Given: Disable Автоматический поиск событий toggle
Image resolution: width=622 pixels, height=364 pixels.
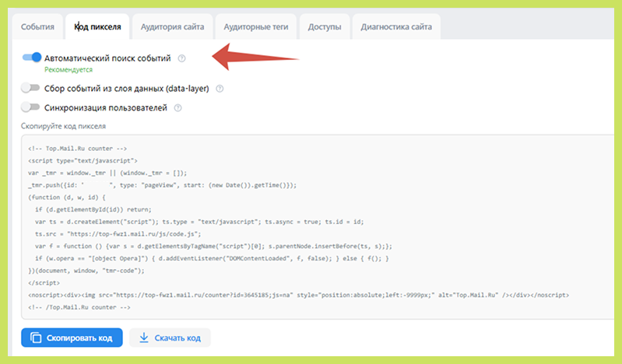Looking at the screenshot, I should 32,58.
